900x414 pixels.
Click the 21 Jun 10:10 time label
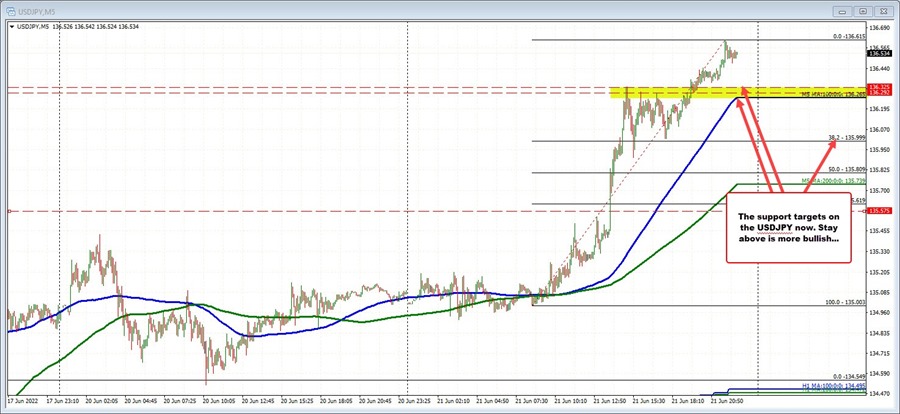pyautogui.click(x=570, y=399)
